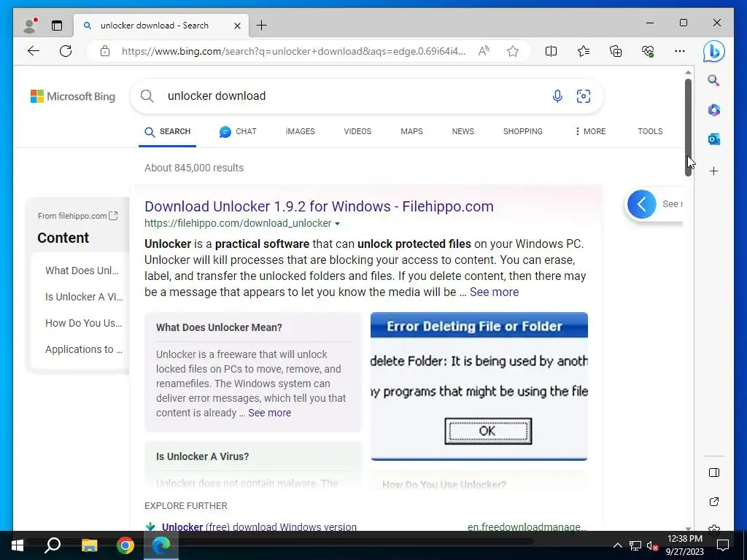The height and width of the screenshot is (560, 747).
Task: Open Collections panel
Action: click(616, 51)
